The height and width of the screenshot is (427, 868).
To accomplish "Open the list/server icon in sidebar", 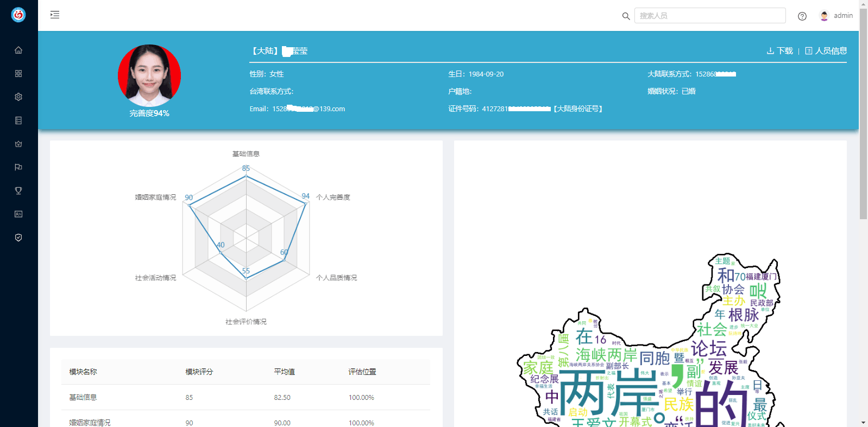I will pyautogui.click(x=18, y=120).
